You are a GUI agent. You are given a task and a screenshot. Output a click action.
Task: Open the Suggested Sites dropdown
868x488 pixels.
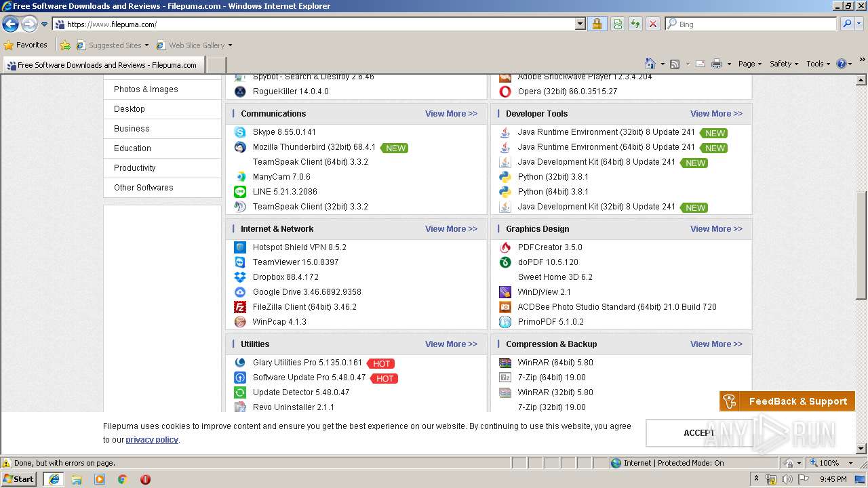pos(146,45)
